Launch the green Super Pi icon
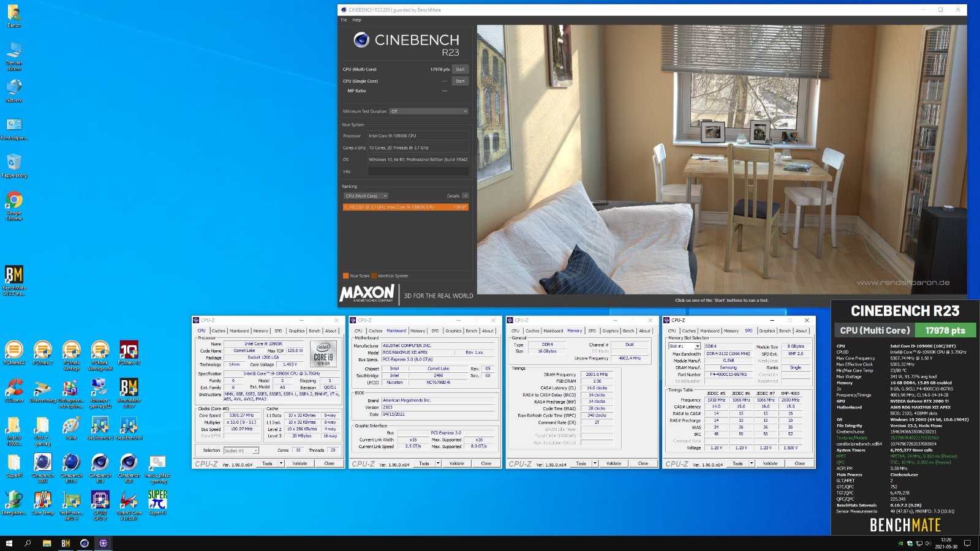The height and width of the screenshot is (551, 980). [x=157, y=503]
